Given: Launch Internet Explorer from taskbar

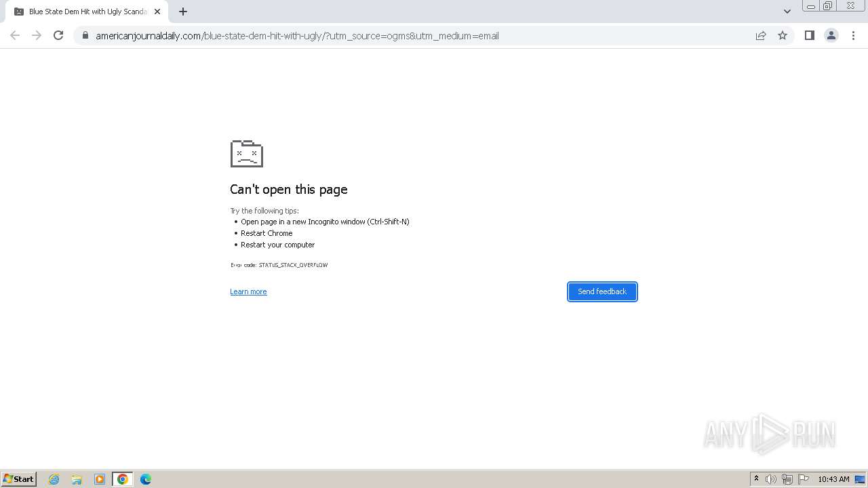Looking at the screenshot, I should [54, 479].
